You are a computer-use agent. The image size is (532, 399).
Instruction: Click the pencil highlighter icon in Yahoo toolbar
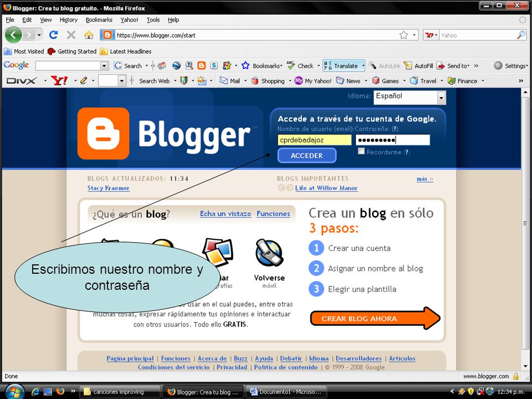pyautogui.click(x=84, y=81)
